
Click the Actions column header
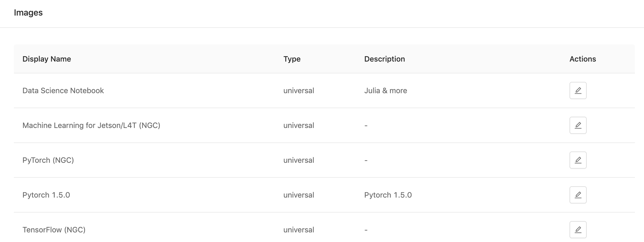coord(583,59)
